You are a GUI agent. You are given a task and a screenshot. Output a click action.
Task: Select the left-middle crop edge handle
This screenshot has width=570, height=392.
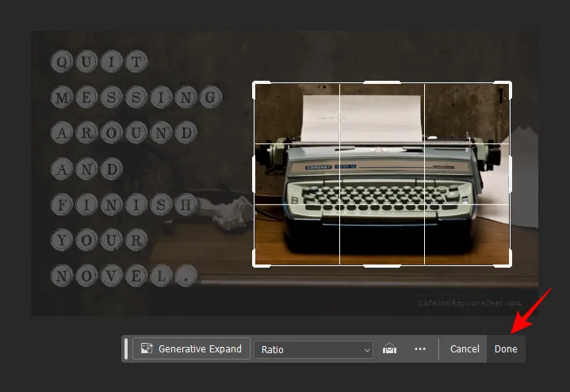coord(254,174)
